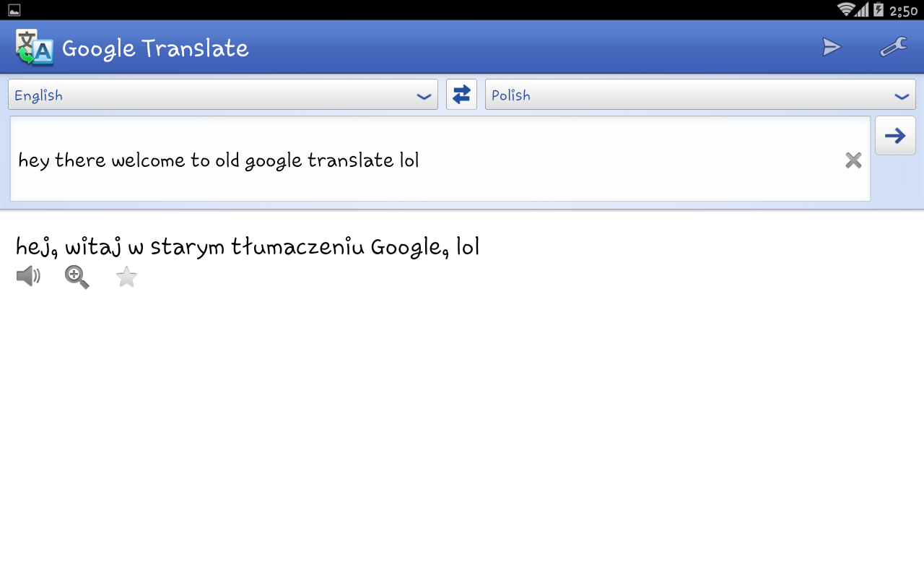This screenshot has height=578, width=924.
Task: Tap the battery indicator icon
Action: point(878,9)
